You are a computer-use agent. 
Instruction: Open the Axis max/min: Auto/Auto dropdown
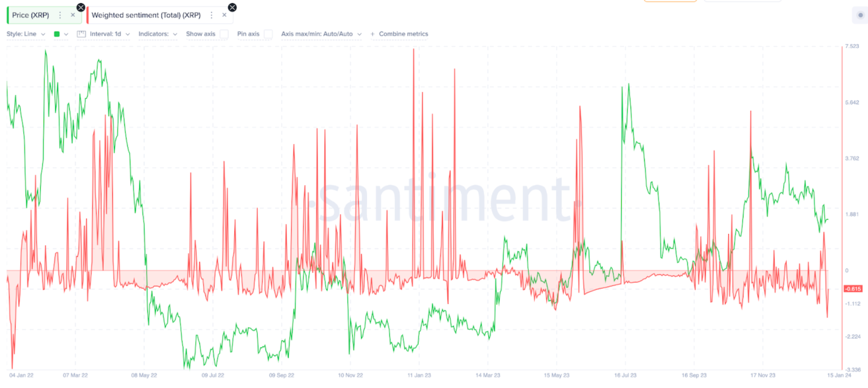click(x=321, y=34)
